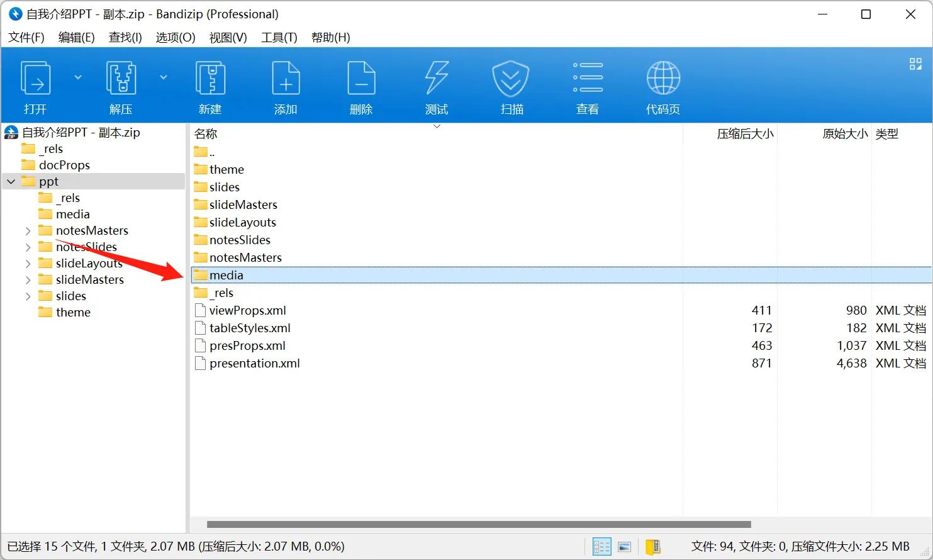Click the column header sort chevron

click(437, 126)
